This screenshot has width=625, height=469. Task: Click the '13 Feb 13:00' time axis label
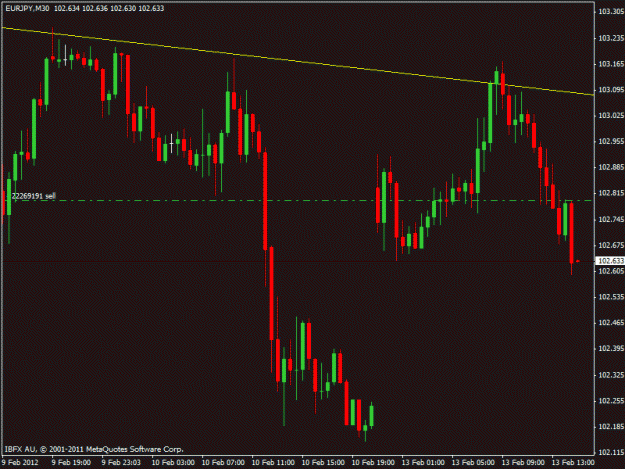point(573,463)
